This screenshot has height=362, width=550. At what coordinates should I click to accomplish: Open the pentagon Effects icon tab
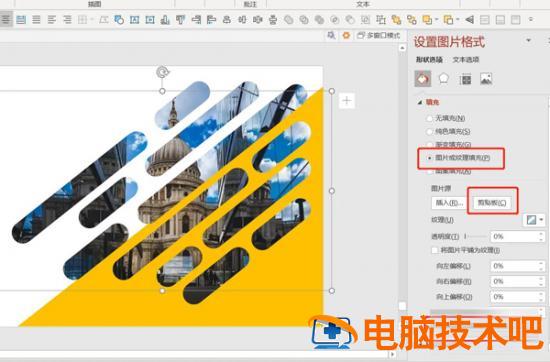(x=444, y=79)
